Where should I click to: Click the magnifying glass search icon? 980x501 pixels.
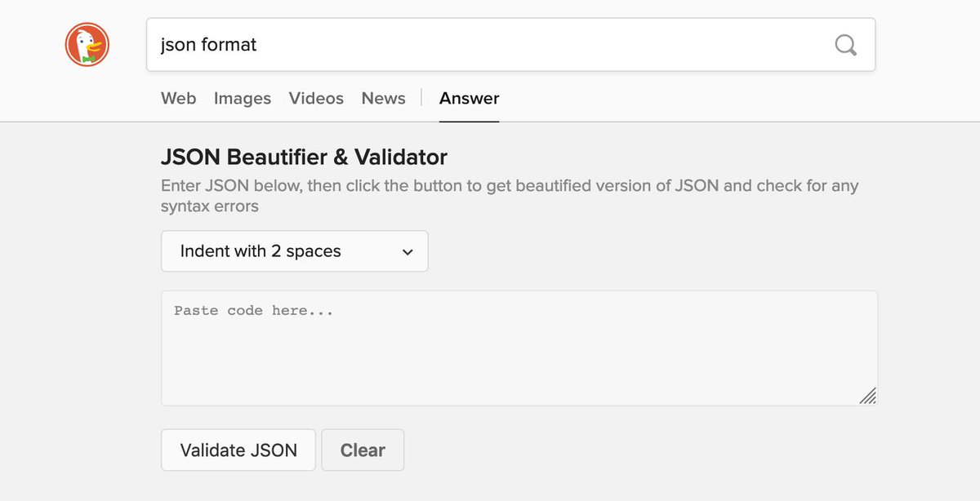(x=846, y=44)
